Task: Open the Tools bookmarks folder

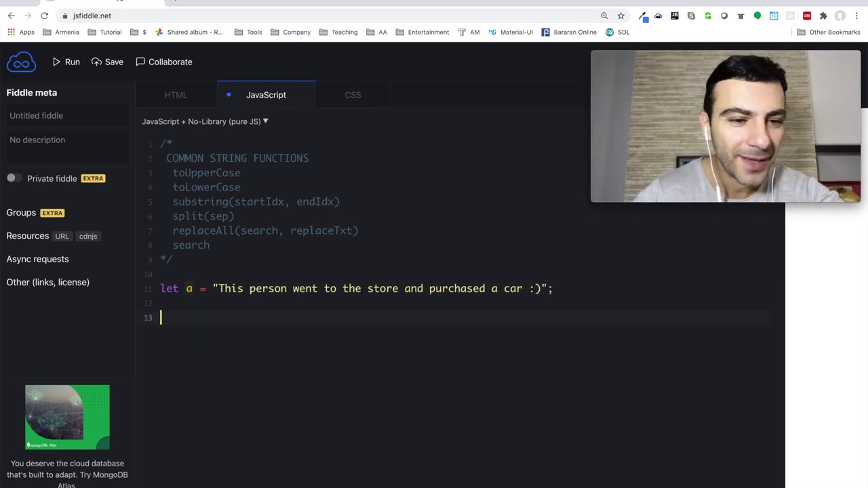Action: pos(248,32)
